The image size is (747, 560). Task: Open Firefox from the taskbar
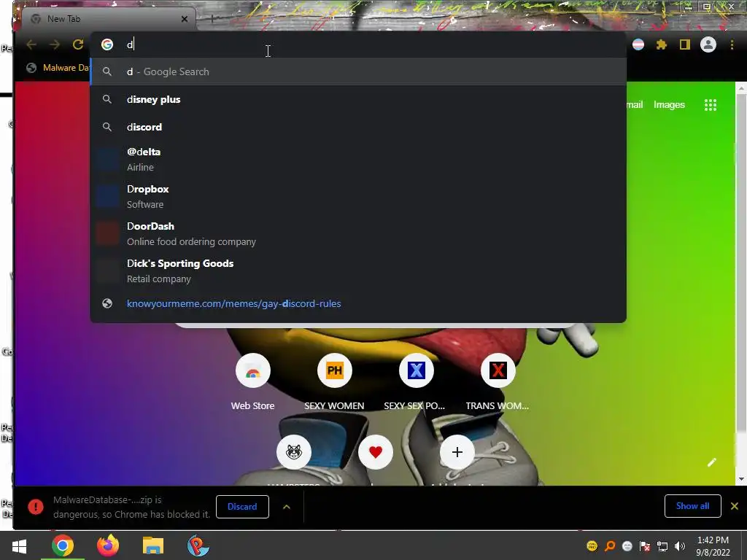click(x=108, y=545)
